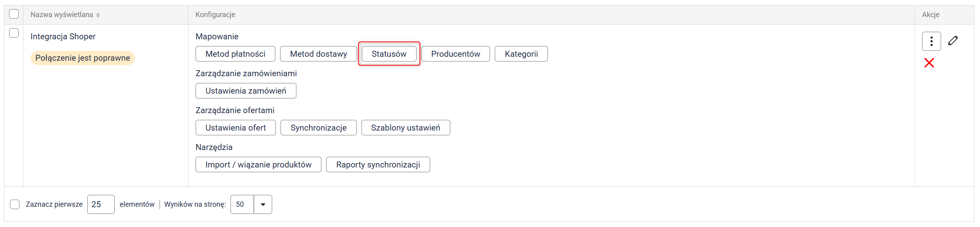980x227 pixels.
Task: Delete integration with red X icon
Action: [929, 63]
